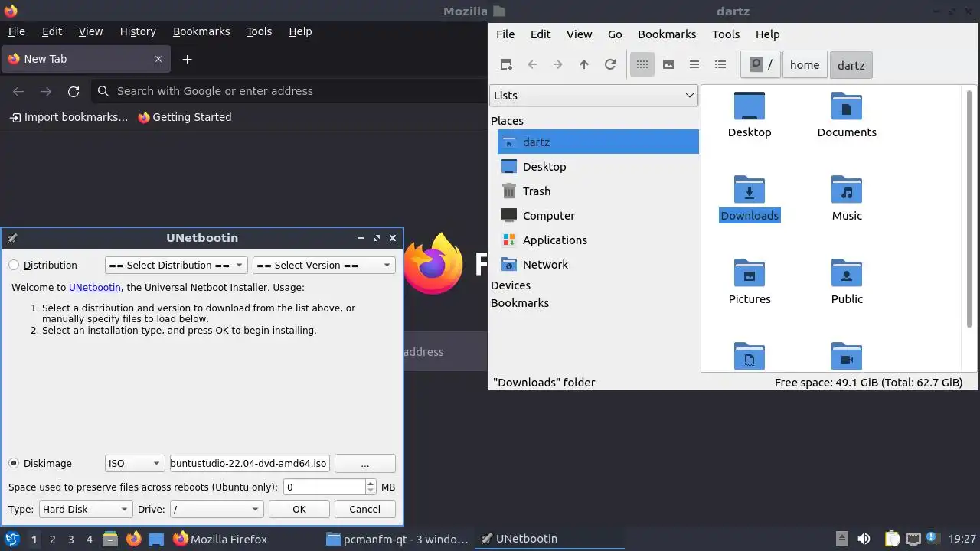
Task: Click the disk image path field
Action: 250,464
